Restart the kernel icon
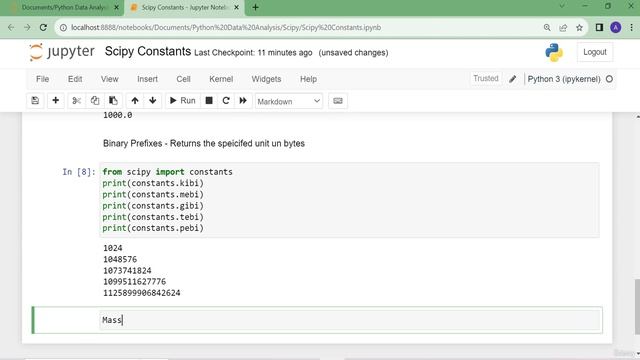Screen dimensions: 640x360 coord(226,101)
